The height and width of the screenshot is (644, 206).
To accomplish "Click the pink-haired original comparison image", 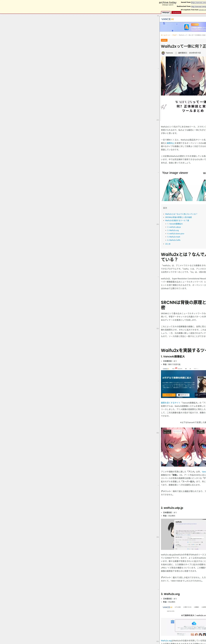I will (177, 447).
